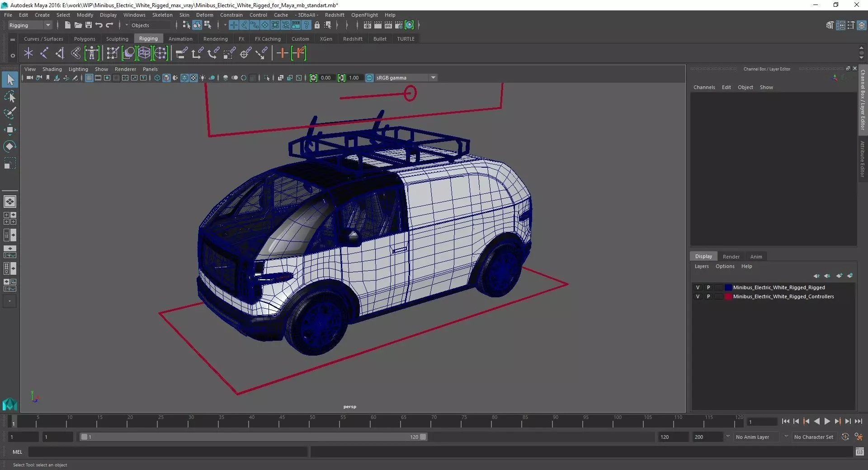This screenshot has width=868, height=470.
Task: Click the New Scene icon
Action: click(x=67, y=25)
